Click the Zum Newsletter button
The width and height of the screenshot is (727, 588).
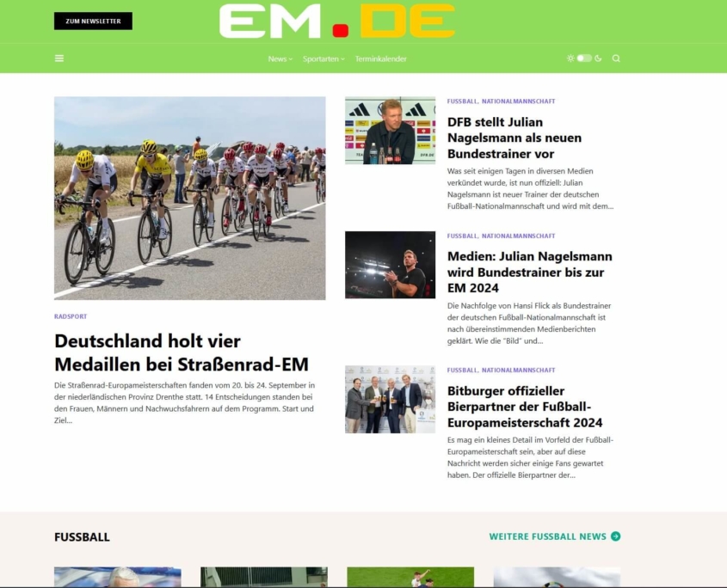point(93,21)
